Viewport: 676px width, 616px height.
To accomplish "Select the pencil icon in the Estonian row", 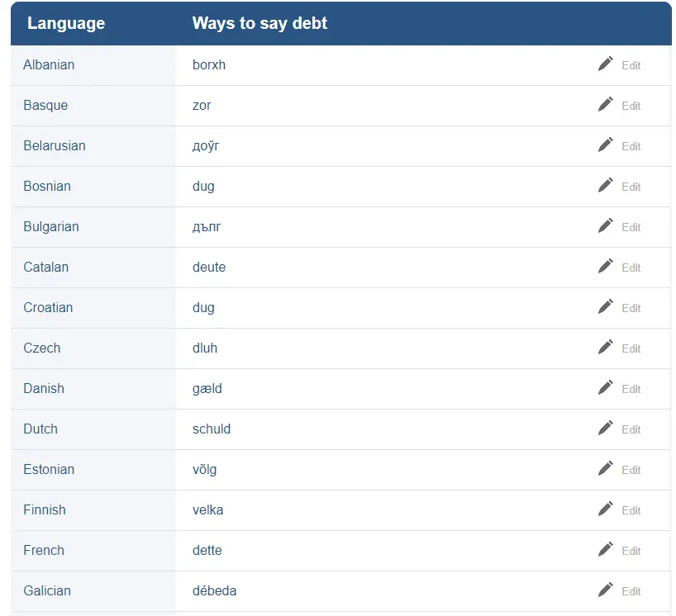I will 606,469.
